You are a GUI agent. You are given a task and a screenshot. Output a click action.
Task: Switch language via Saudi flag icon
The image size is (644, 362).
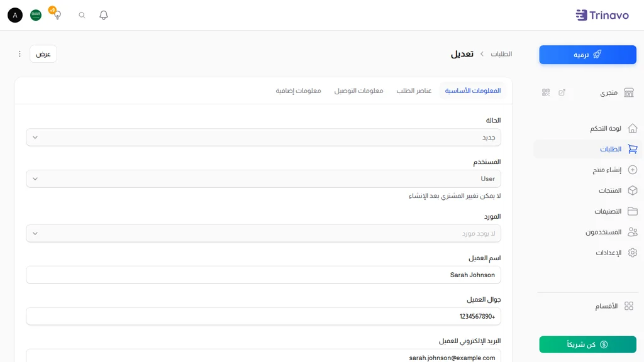36,15
